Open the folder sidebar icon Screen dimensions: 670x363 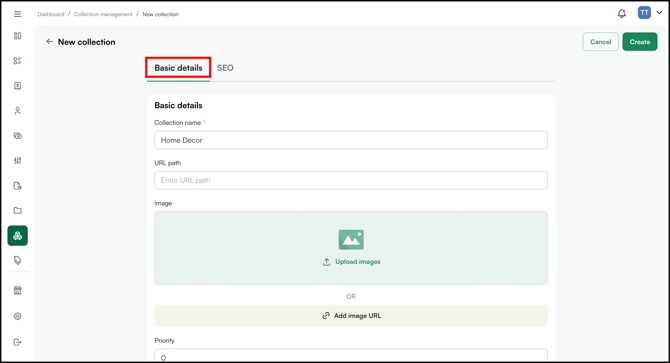point(18,211)
